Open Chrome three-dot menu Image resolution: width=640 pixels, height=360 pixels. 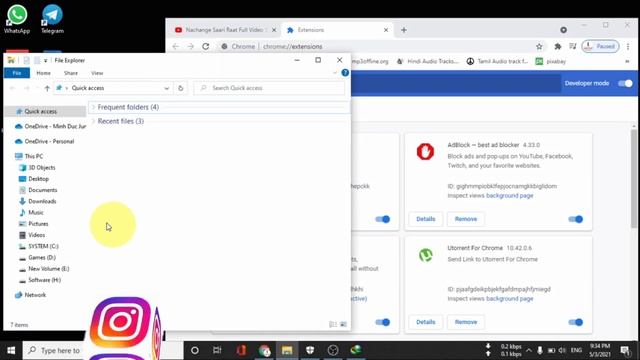pos(628,47)
